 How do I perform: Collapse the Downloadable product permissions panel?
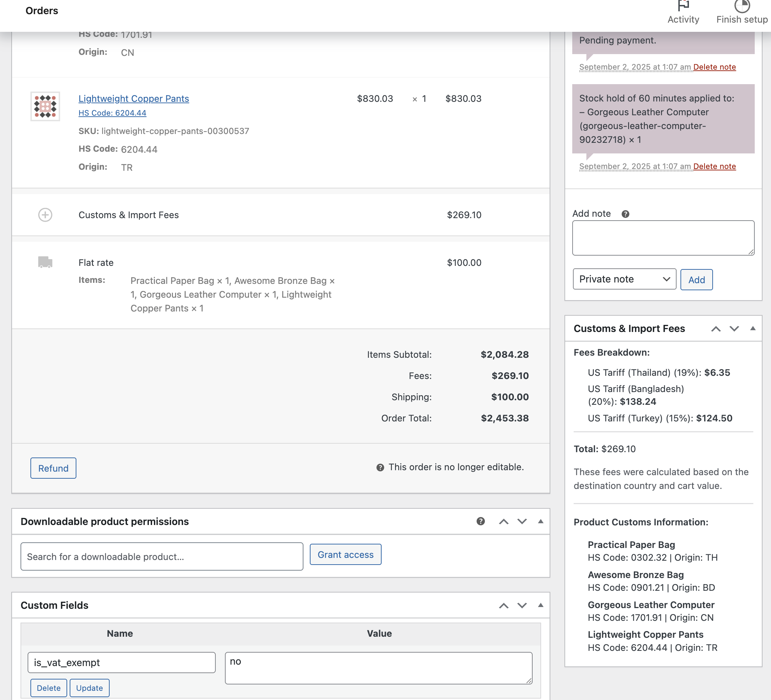click(x=540, y=521)
